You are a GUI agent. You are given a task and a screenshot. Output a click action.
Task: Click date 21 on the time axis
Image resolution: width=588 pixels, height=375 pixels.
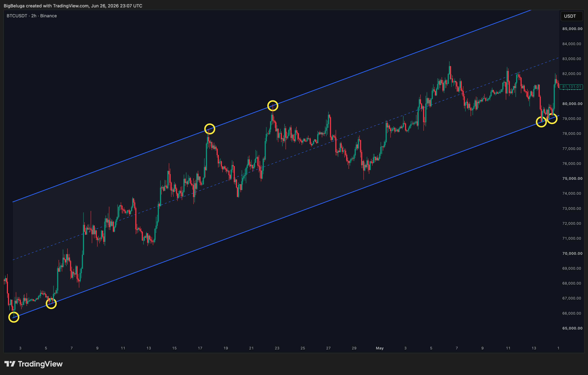click(251, 348)
